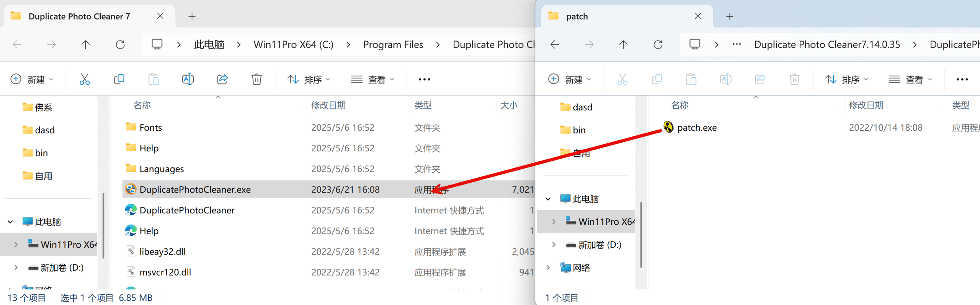Click the Rename icon in left toolbar
The width and height of the screenshot is (980, 305).
(188, 79)
